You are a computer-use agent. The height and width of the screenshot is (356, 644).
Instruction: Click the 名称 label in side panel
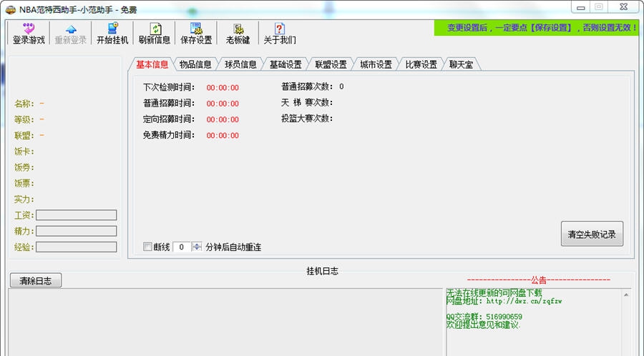click(24, 104)
